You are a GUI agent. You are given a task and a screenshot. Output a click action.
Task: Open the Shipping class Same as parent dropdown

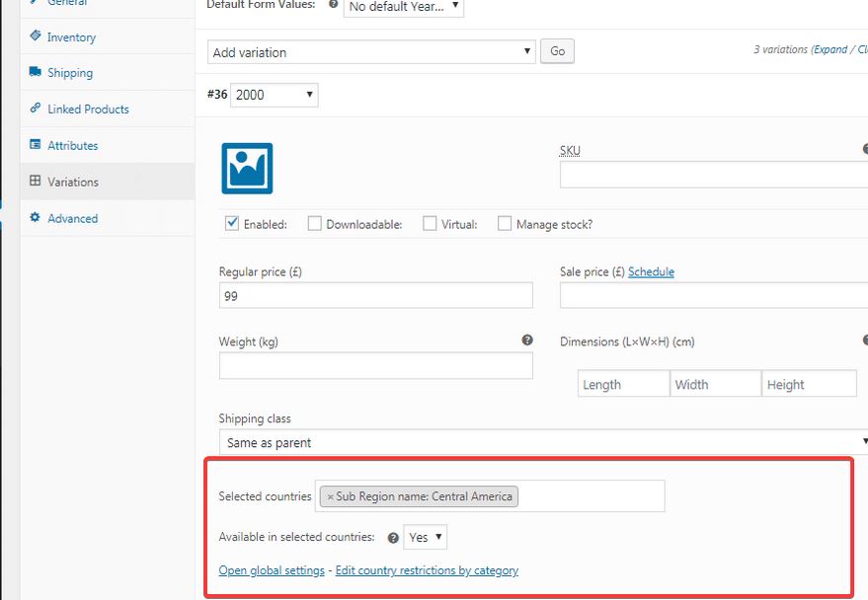[x=543, y=442]
